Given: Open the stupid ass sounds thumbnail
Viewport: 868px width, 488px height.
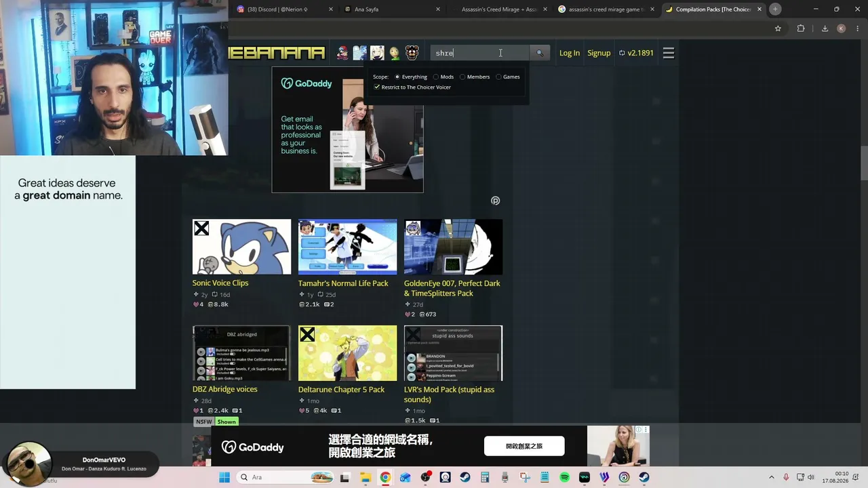Looking at the screenshot, I should click(453, 353).
